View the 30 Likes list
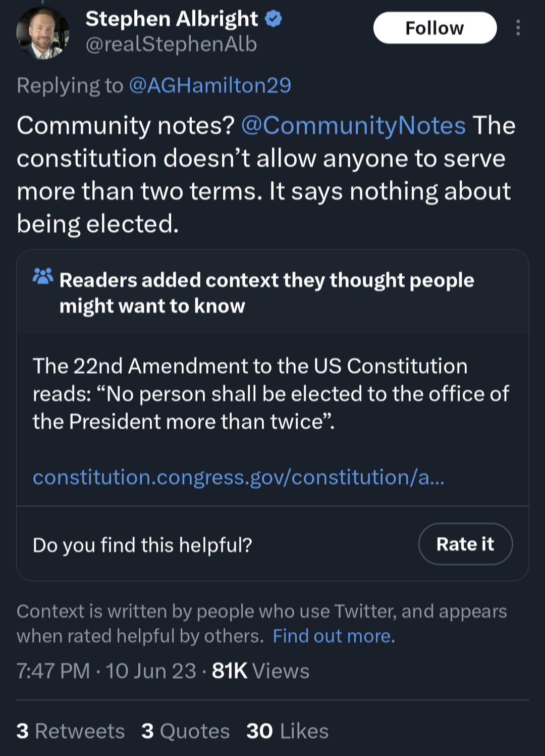The image size is (545, 756). coord(288,731)
